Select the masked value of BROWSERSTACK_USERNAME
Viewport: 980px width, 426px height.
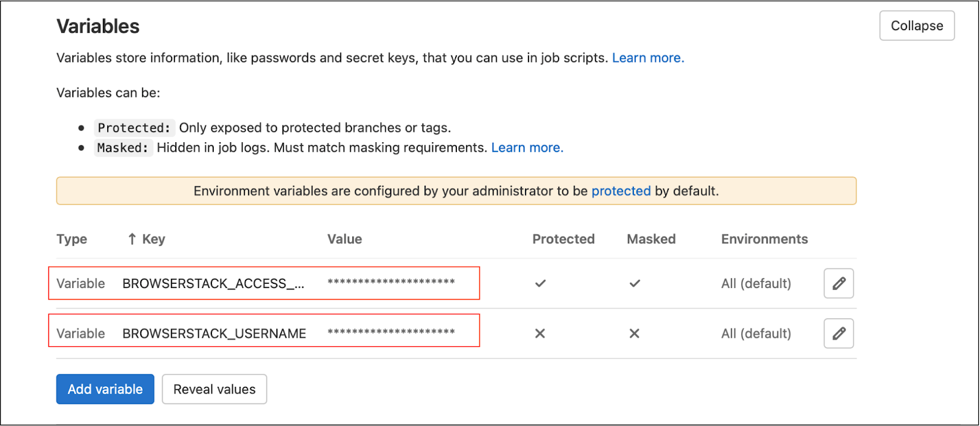click(x=391, y=333)
